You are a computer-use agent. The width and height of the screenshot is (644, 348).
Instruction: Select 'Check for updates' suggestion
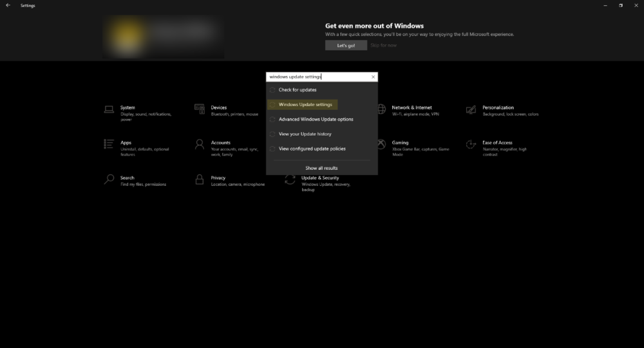coord(298,90)
